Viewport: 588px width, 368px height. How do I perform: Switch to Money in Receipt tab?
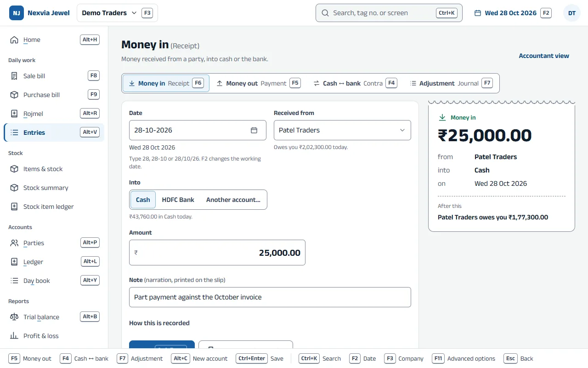(x=166, y=83)
